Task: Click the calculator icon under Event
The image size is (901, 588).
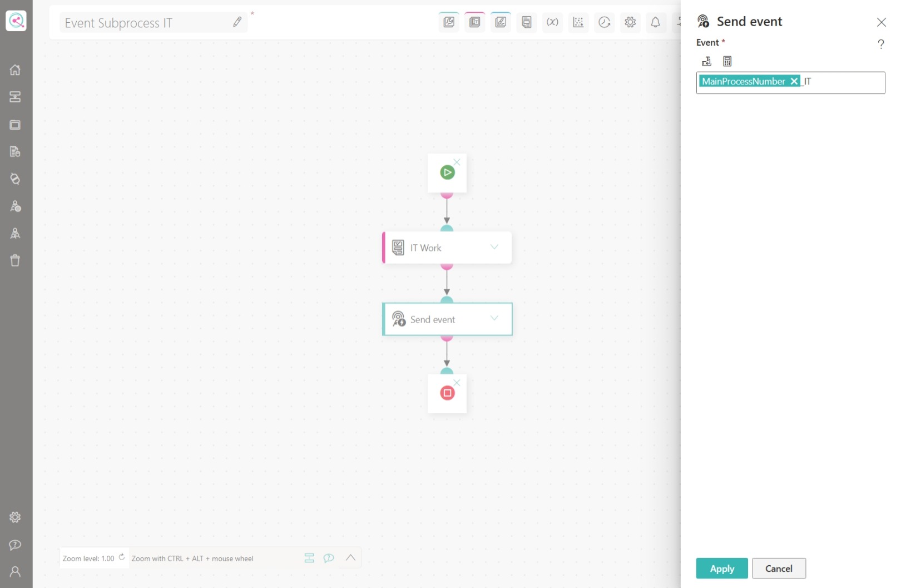Action: pyautogui.click(x=727, y=61)
